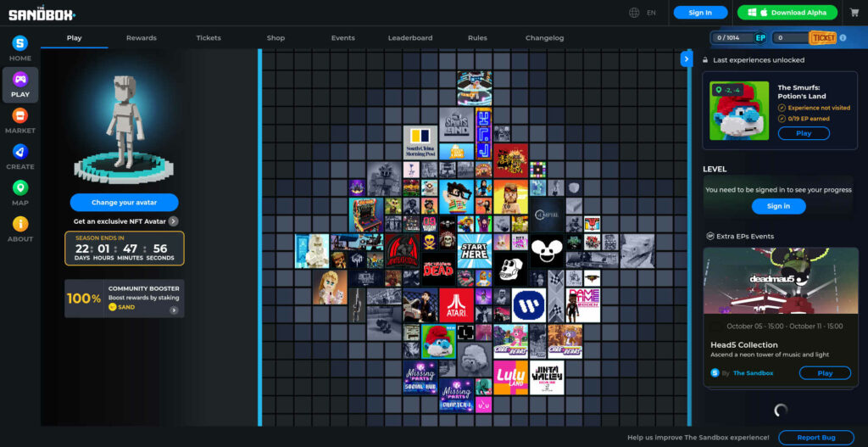Select Missing Parts Social Hub tile
868x447 pixels.
pyautogui.click(x=420, y=377)
